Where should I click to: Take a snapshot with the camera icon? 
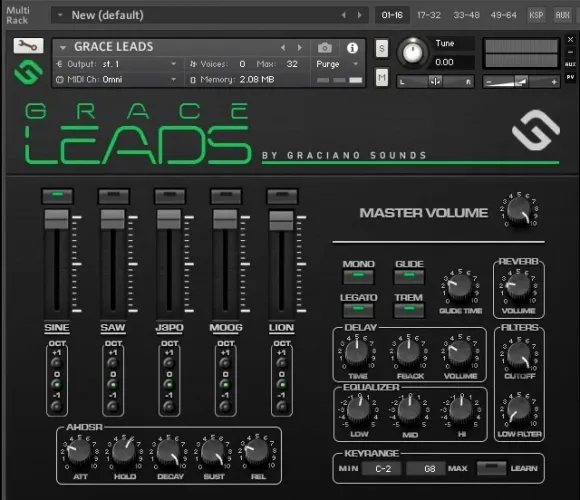pos(325,48)
